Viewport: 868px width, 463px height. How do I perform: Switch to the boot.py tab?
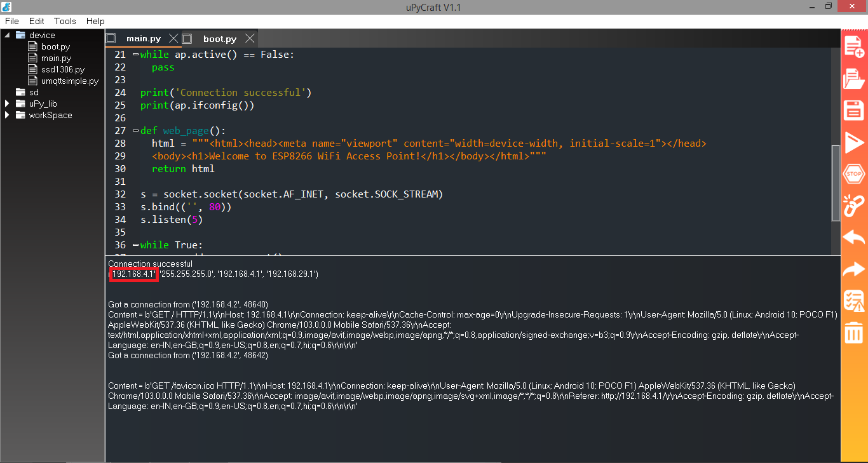click(x=219, y=39)
